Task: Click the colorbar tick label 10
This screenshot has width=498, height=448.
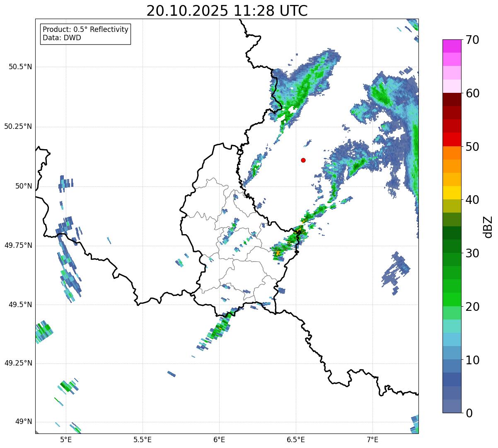Action: pyautogui.click(x=472, y=360)
